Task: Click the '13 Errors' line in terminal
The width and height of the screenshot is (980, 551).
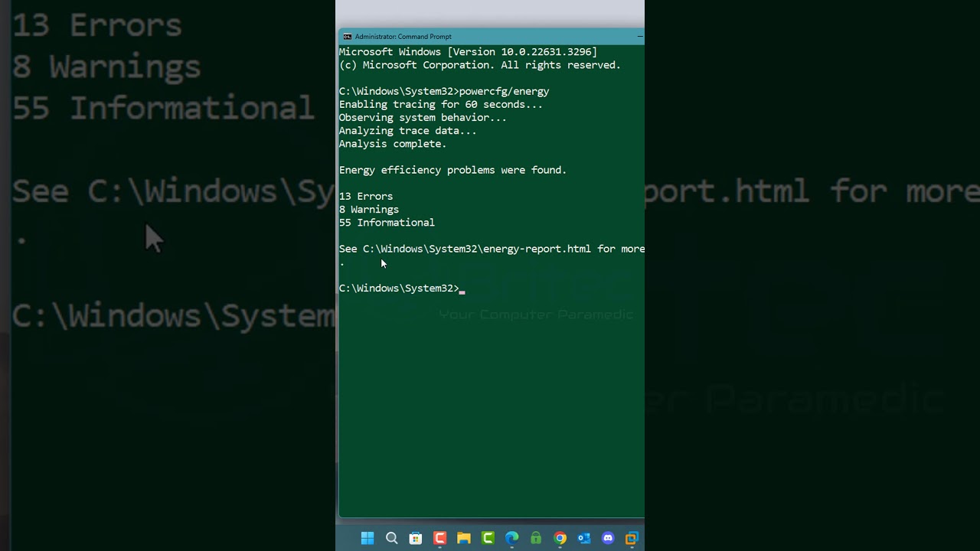Action: tap(366, 196)
